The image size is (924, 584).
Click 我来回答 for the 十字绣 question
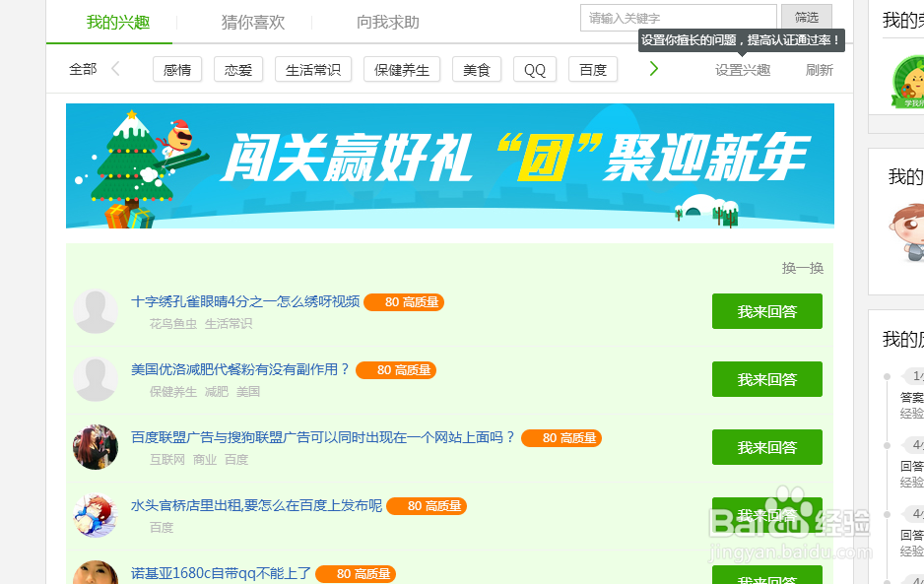point(767,311)
